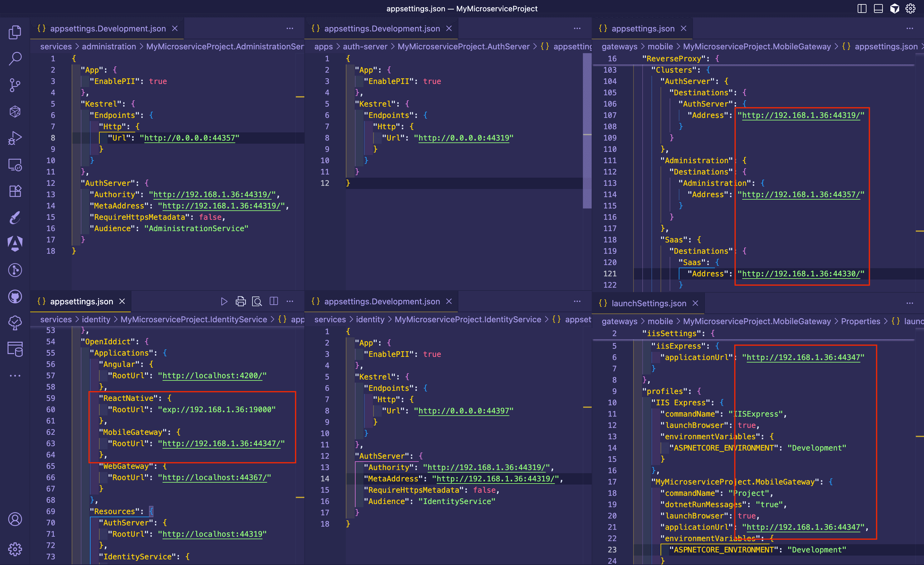Image resolution: width=924 pixels, height=565 pixels.
Task: Open the Manage settings gear at bottom left
Action: pos(15,549)
